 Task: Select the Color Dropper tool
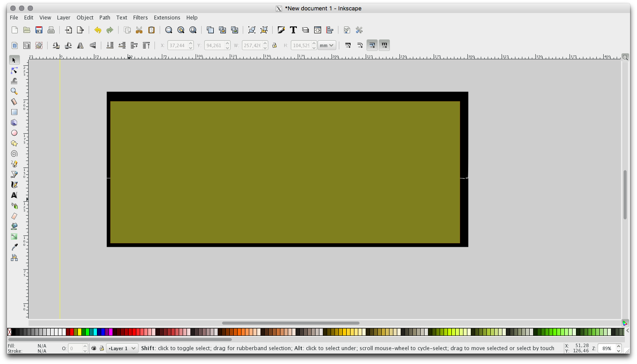click(x=14, y=247)
